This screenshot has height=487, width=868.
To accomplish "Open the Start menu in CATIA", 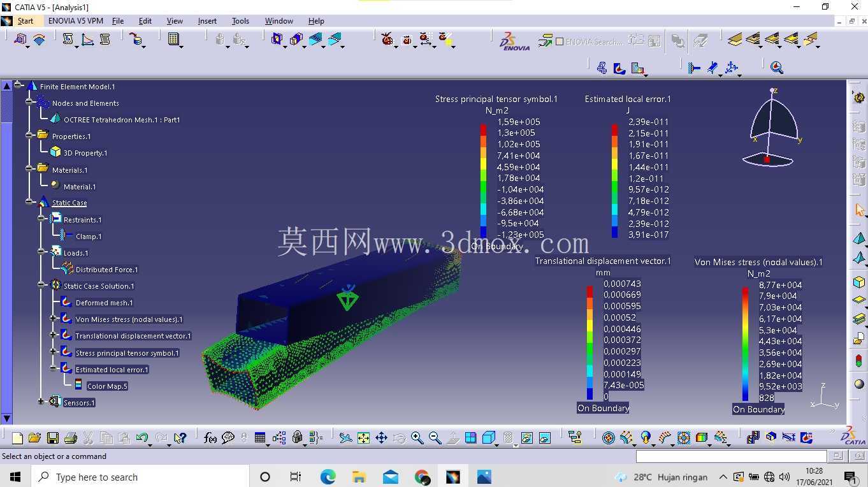I will point(25,21).
